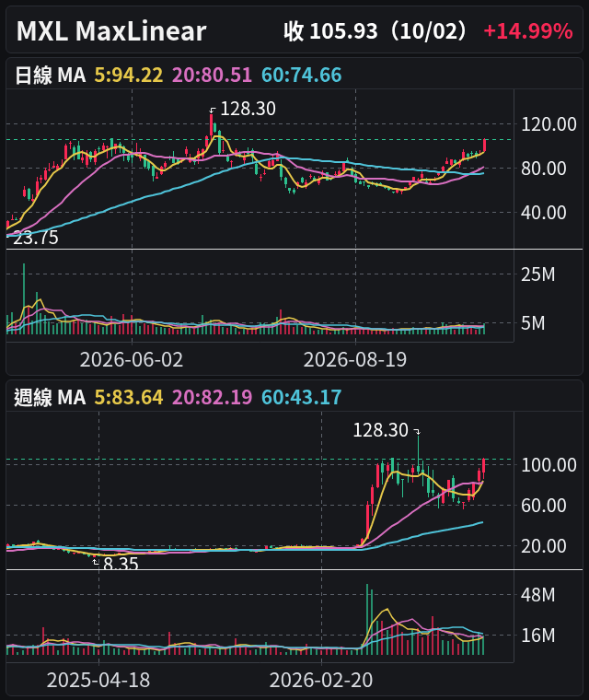589x700 pixels.
Task: Click the 60.00 weekly price axis label
Action: tap(544, 506)
